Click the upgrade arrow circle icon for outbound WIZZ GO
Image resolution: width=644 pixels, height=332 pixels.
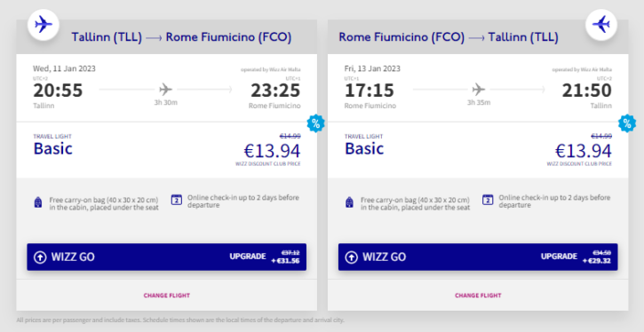point(40,257)
